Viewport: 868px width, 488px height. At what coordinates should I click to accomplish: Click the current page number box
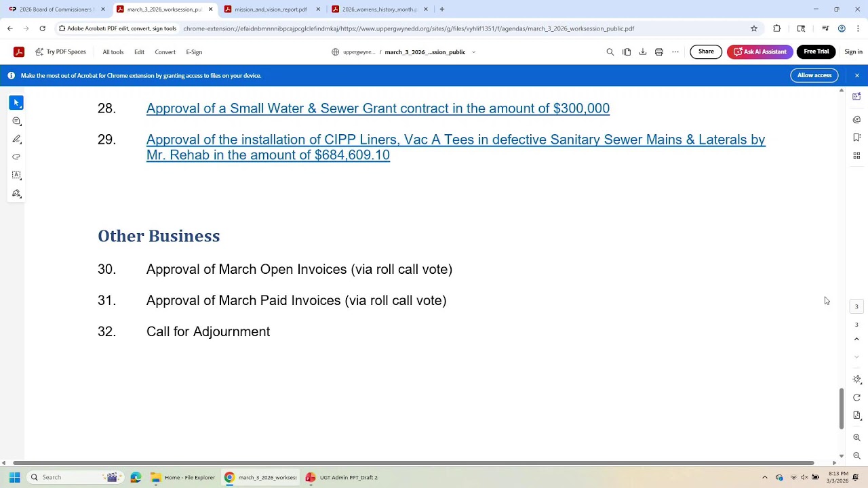point(856,306)
